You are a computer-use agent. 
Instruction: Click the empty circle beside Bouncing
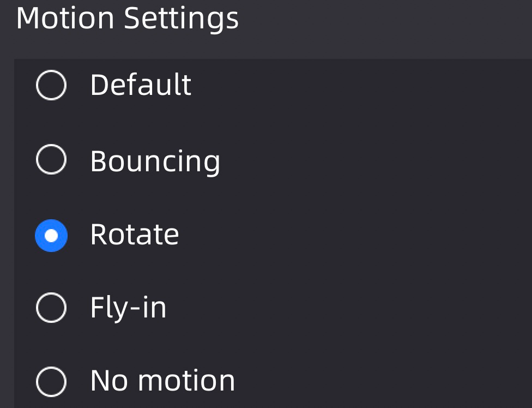(x=51, y=160)
